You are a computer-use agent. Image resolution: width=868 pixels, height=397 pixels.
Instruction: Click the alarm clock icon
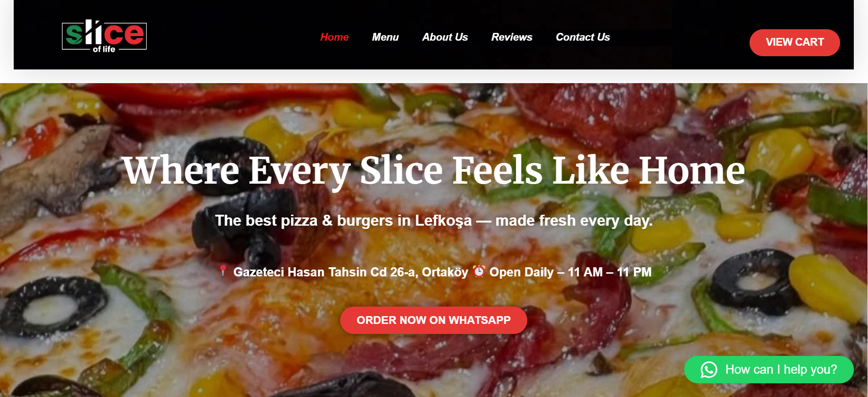[x=479, y=271]
